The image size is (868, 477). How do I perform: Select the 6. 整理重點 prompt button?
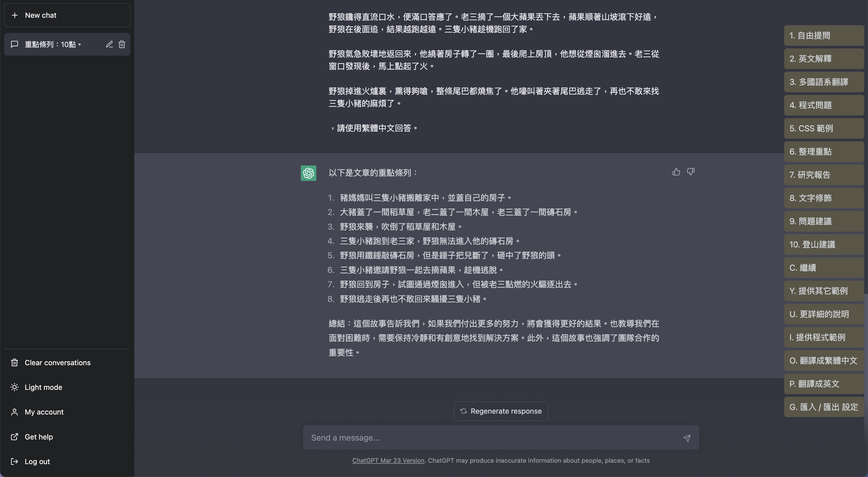point(824,151)
